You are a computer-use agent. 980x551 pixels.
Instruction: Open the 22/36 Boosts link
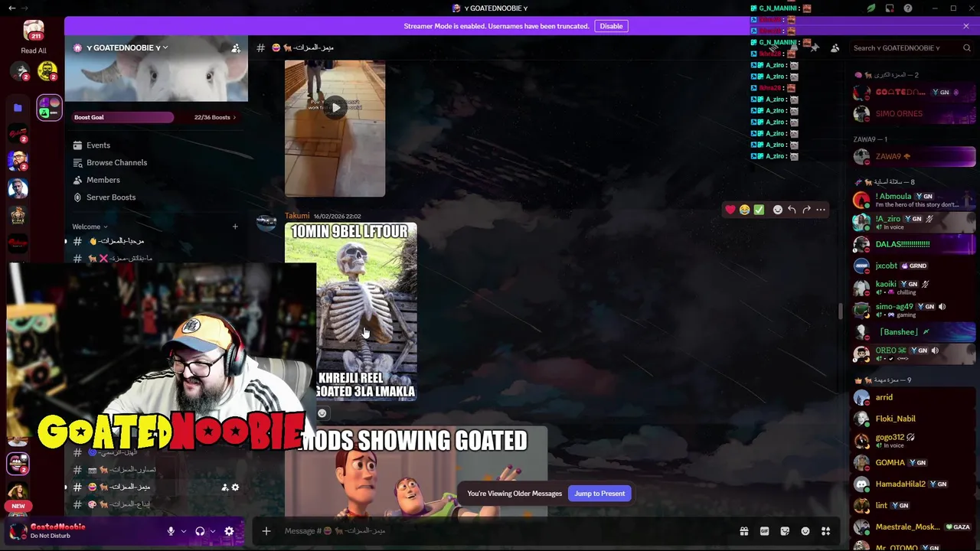click(214, 117)
